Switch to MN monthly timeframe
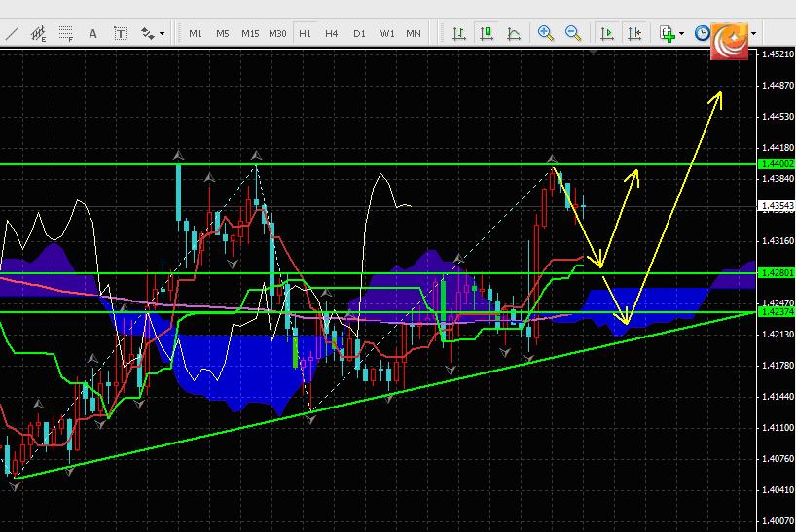 coord(414,34)
